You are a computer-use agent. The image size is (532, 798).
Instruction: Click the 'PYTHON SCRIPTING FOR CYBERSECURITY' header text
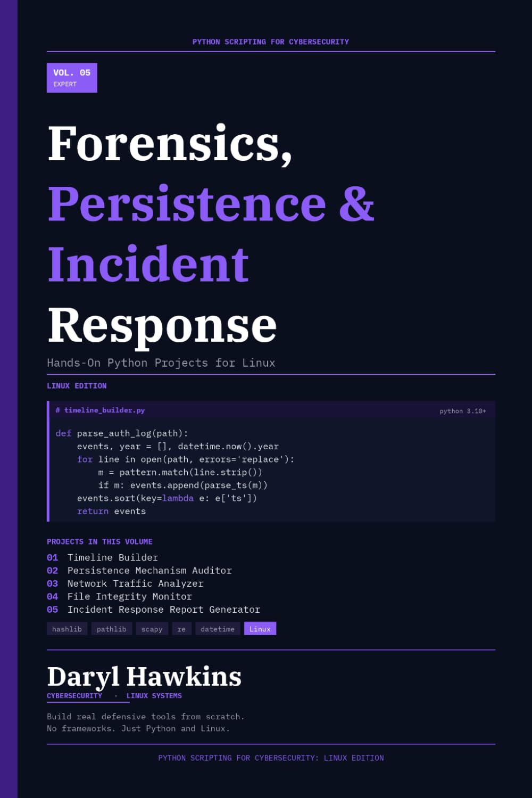271,42
